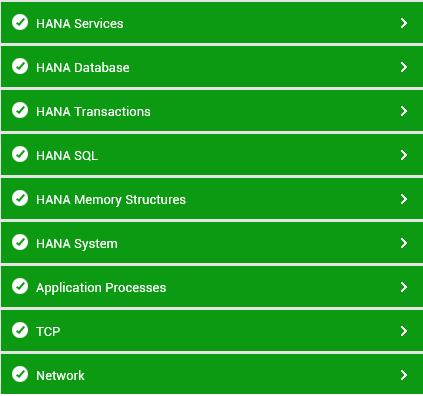Select the HANA Services row label

coord(80,24)
